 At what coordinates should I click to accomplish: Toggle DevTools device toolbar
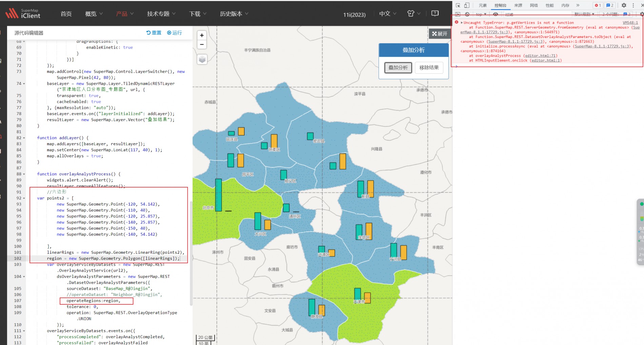tap(467, 5)
